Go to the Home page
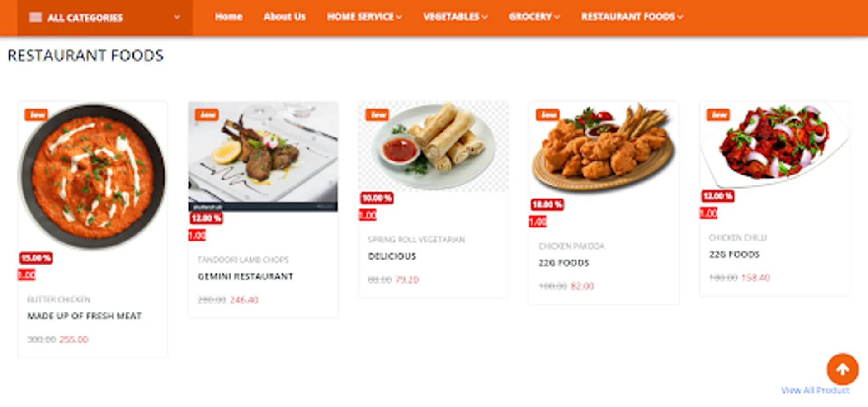 pyautogui.click(x=228, y=17)
